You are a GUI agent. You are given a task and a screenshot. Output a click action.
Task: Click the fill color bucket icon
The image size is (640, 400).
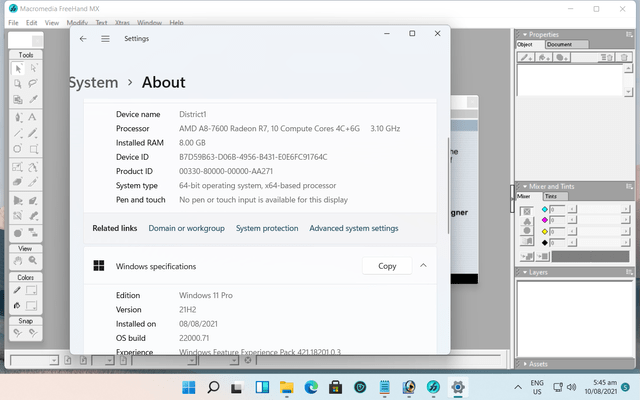(x=17, y=305)
